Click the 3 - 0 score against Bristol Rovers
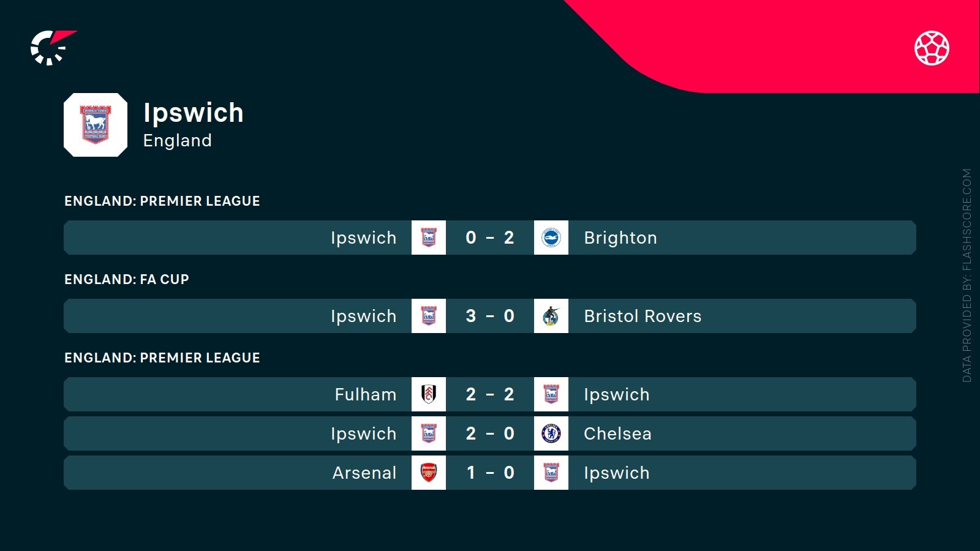The height and width of the screenshot is (551, 980). coord(490,316)
